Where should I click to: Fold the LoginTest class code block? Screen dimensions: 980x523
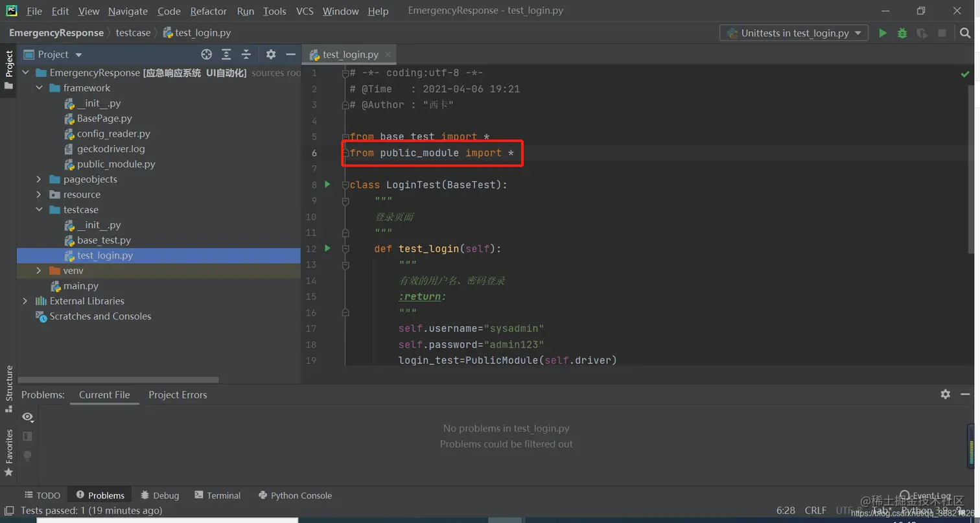click(x=345, y=185)
